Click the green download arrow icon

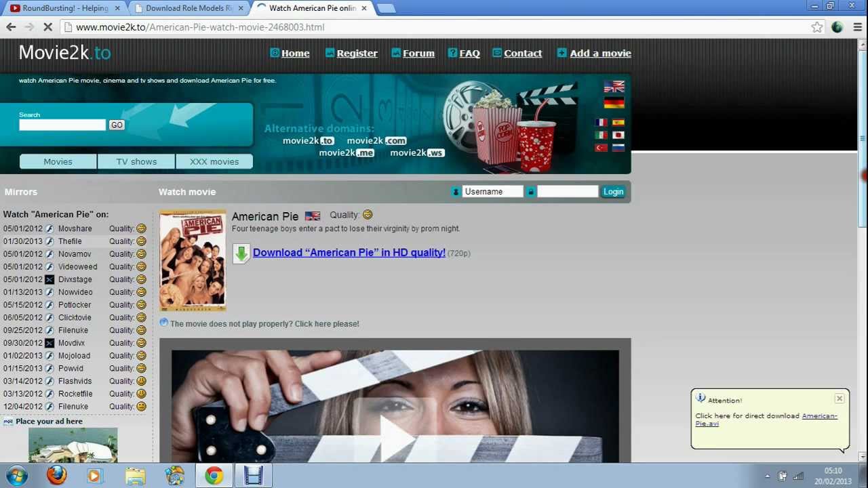[241, 253]
